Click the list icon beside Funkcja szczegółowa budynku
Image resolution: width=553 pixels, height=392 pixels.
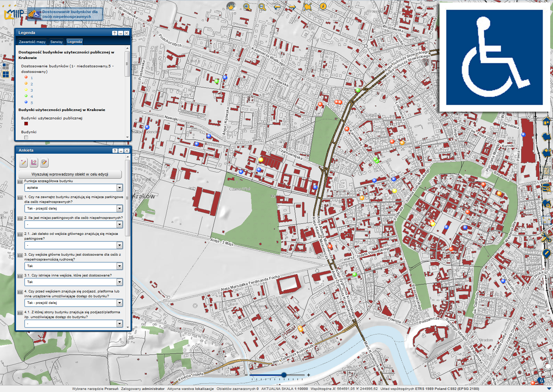[x=20, y=182]
